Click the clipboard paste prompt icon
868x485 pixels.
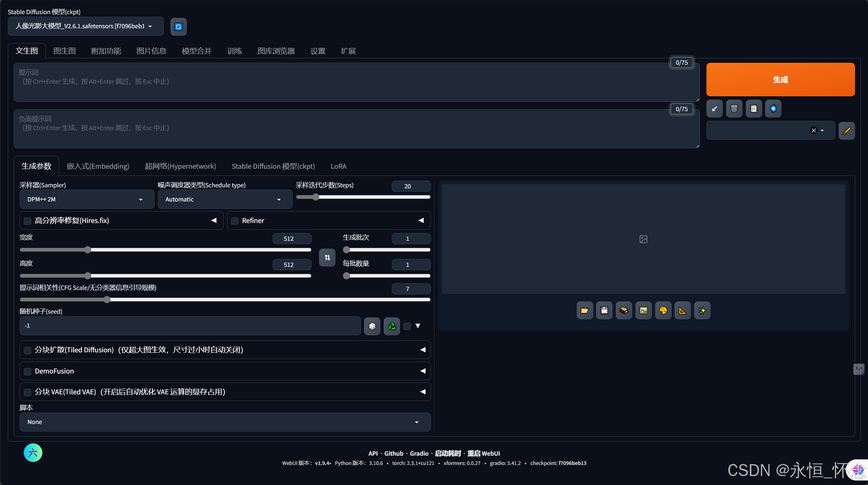click(754, 109)
